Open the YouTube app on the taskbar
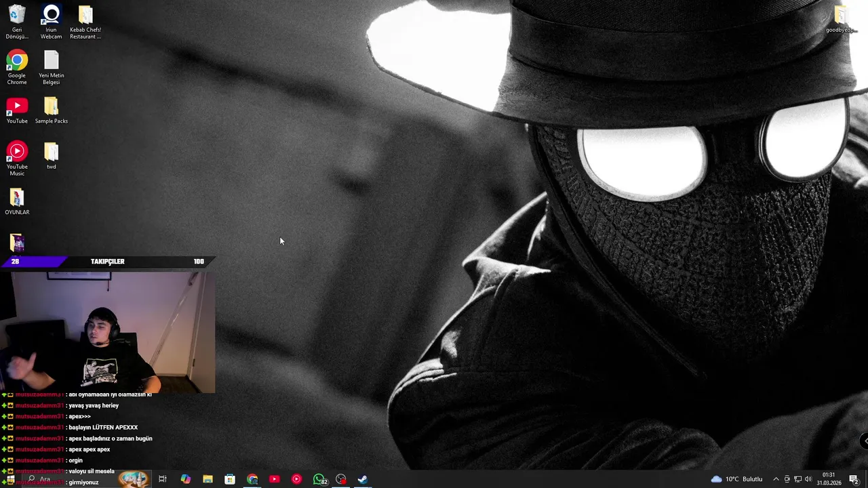The width and height of the screenshot is (868, 488). pos(274,479)
